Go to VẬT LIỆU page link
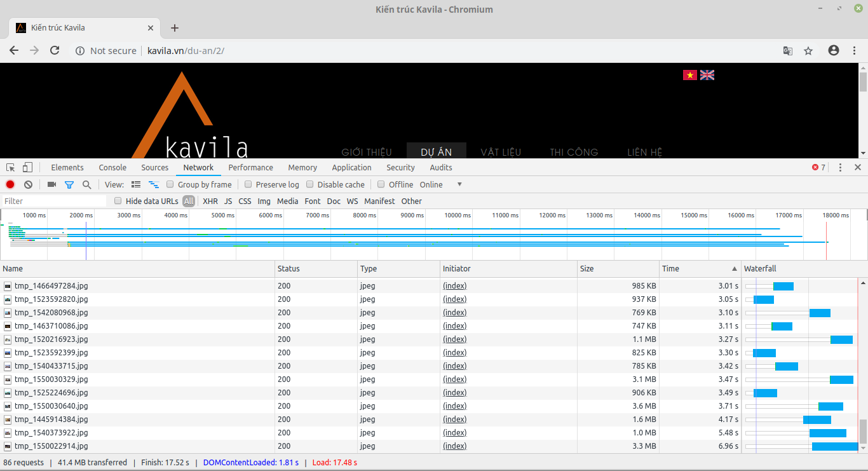This screenshot has height=471, width=868. pos(501,152)
